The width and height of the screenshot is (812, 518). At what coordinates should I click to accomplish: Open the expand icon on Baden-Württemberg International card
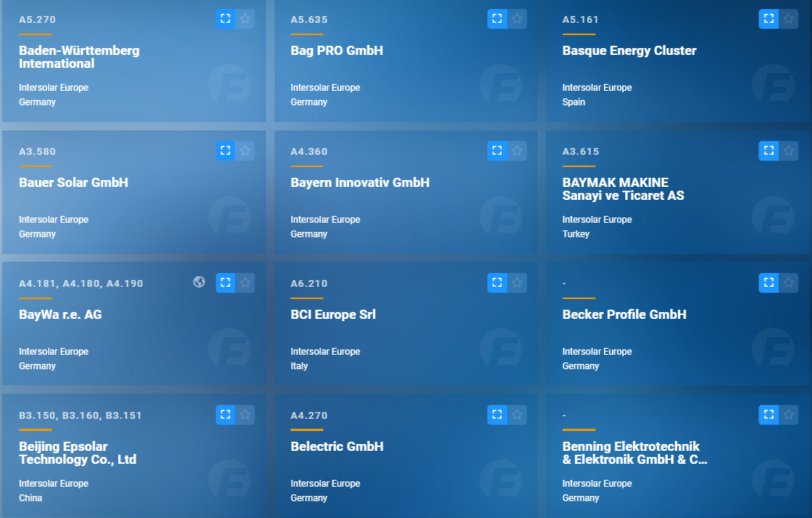point(225,18)
